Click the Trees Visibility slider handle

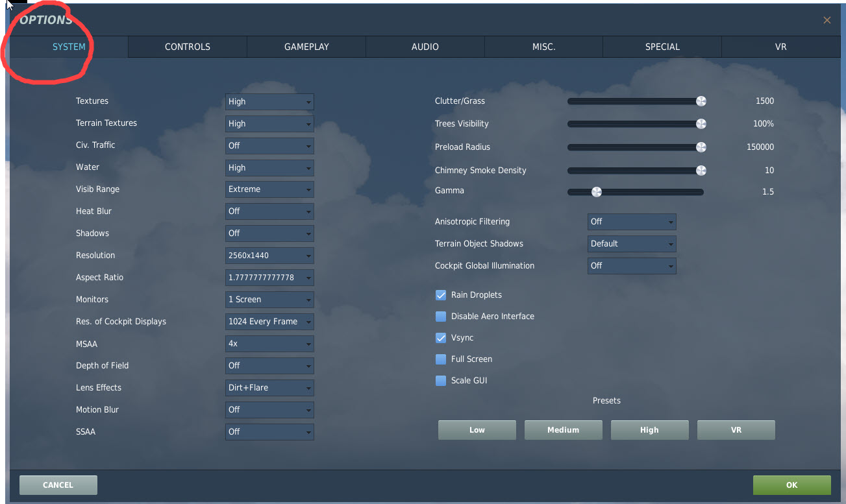click(x=701, y=124)
